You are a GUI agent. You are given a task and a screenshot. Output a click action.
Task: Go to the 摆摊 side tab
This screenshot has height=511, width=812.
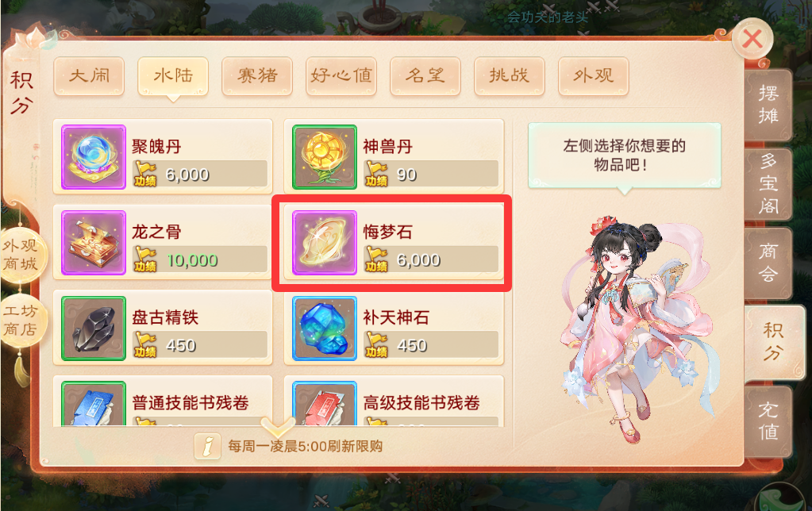[768, 105]
